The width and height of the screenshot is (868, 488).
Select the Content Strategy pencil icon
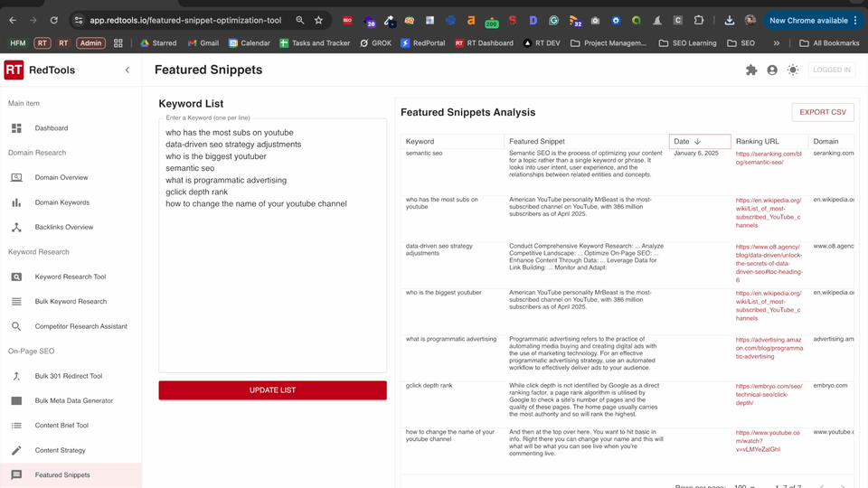16,450
